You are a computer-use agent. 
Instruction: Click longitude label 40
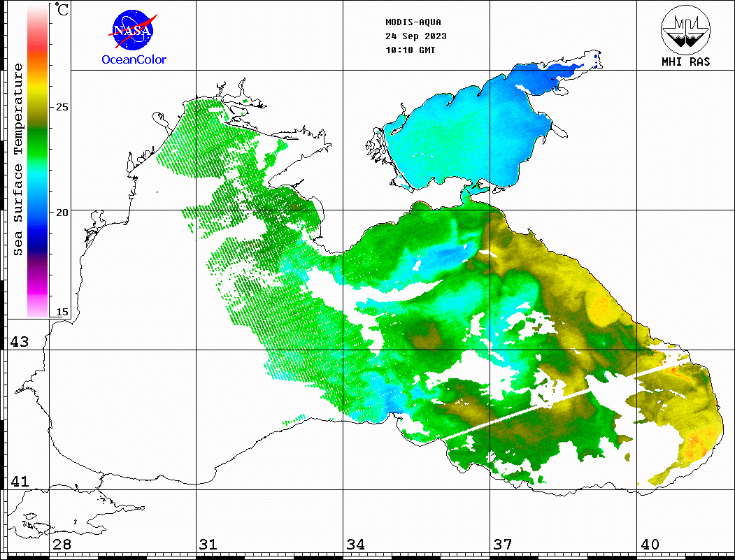point(650,544)
